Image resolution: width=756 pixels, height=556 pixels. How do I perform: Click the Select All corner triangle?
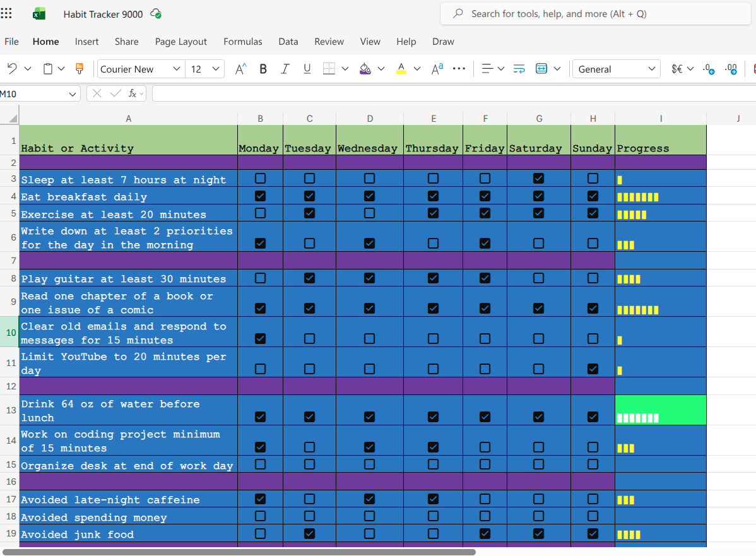[x=13, y=119]
